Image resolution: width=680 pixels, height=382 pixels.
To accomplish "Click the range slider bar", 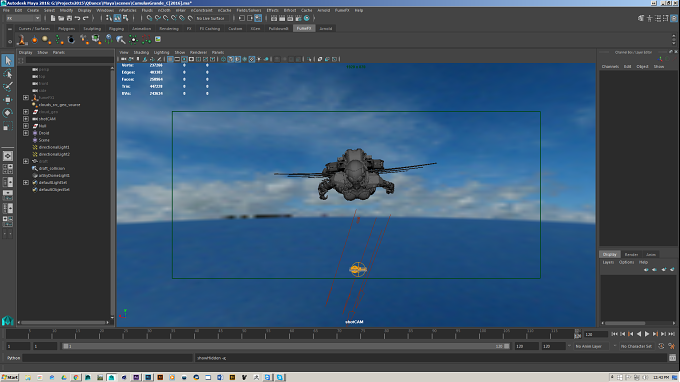I will (x=286, y=346).
